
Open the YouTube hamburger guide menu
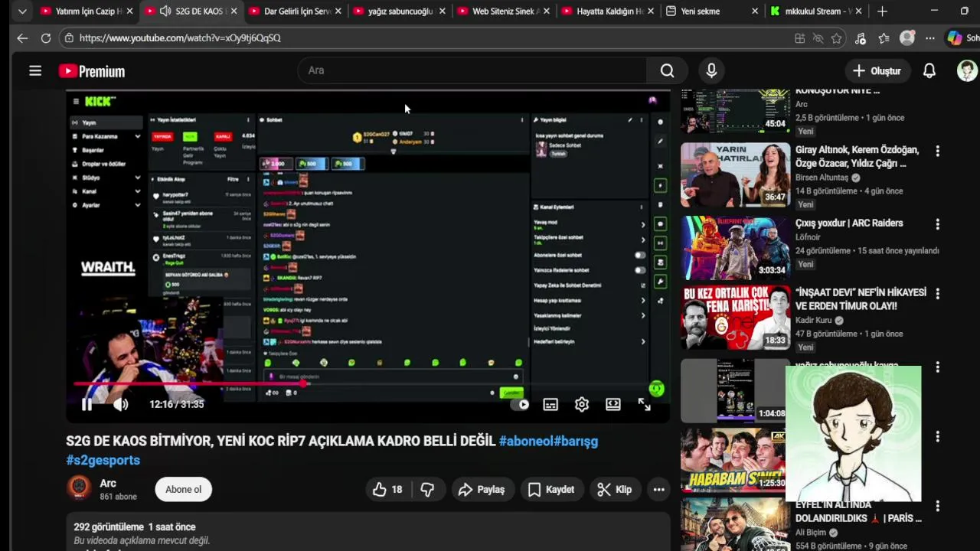tap(35, 71)
